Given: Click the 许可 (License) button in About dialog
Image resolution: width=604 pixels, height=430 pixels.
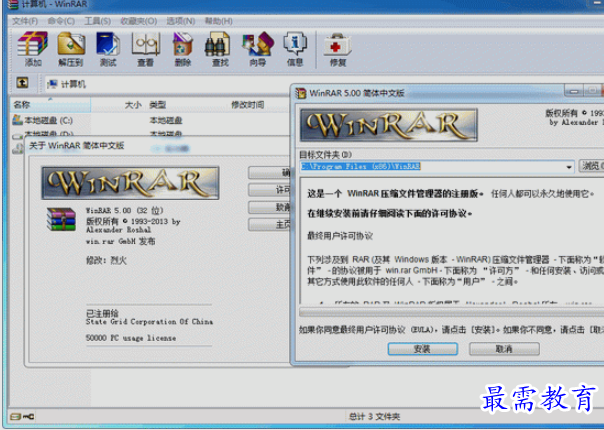Looking at the screenshot, I should click(x=269, y=190).
